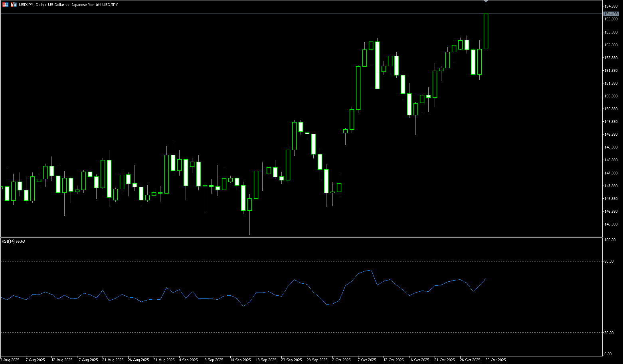This screenshot has width=623, height=364.
Task: Open the One Click Trading panel icon
Action: pos(5,4)
